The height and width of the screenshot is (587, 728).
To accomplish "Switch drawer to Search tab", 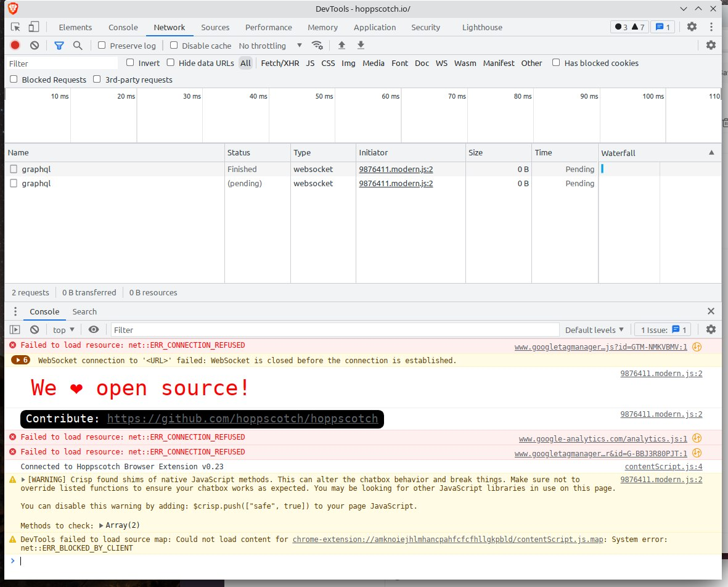I will point(84,311).
